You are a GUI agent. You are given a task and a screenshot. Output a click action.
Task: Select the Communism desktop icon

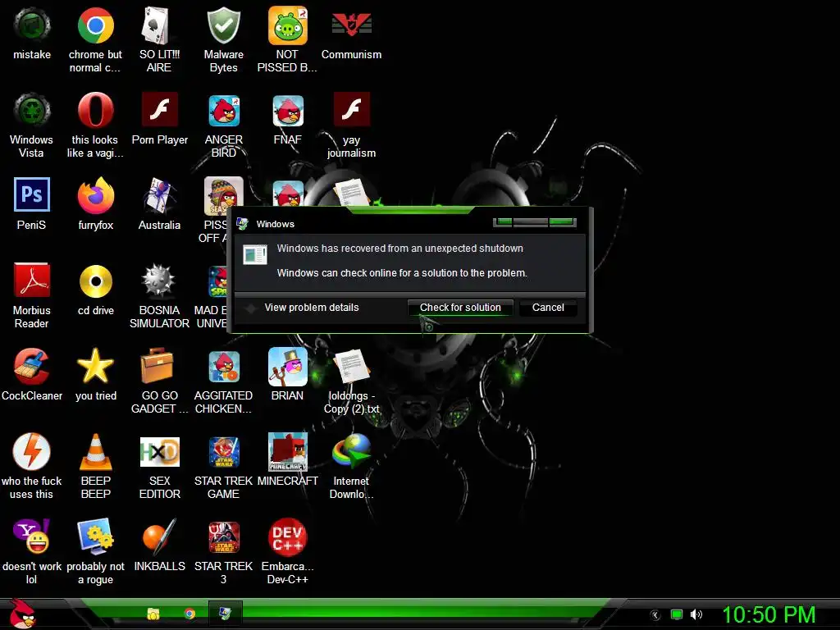[x=351, y=25]
